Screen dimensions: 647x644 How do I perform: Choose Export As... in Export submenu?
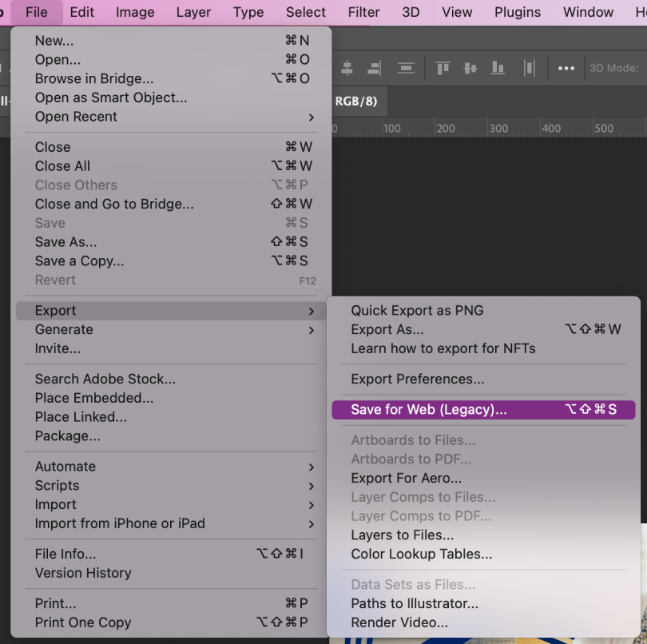483,329
